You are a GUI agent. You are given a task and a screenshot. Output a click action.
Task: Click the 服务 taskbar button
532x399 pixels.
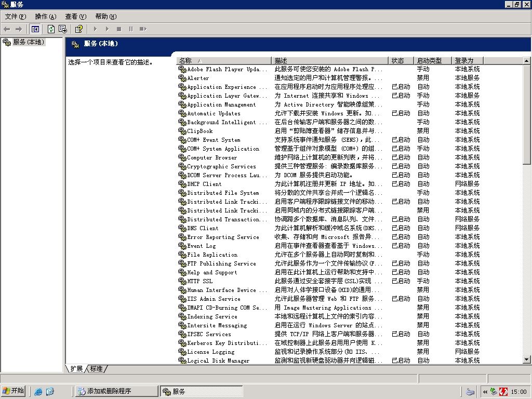(x=202, y=391)
